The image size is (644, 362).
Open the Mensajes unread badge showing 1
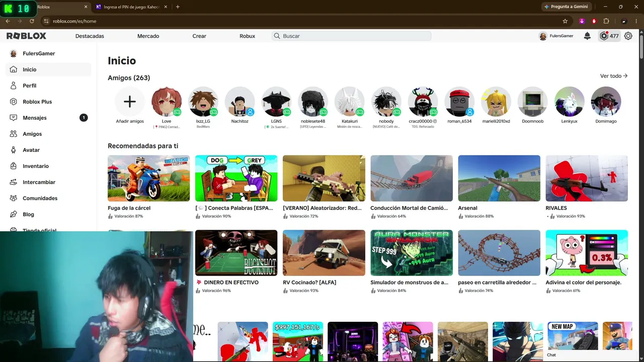click(84, 118)
